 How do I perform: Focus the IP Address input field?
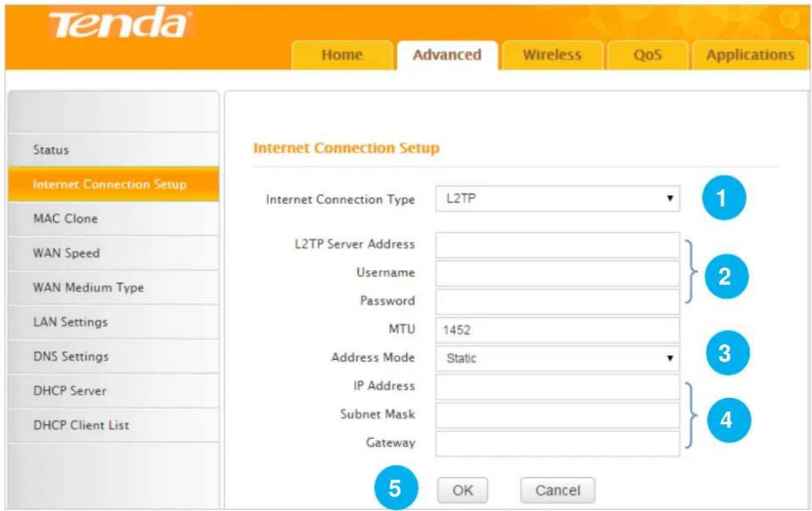(557, 387)
